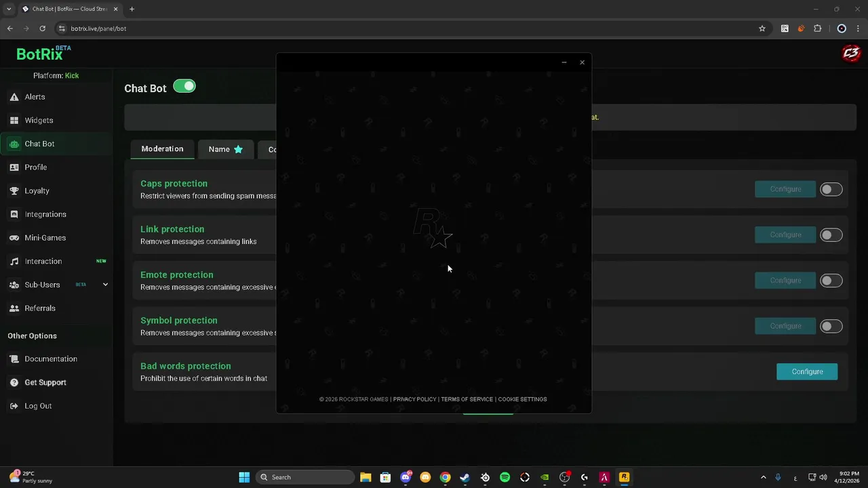Open Microsoft Store from the taskbar
The image size is (868, 488).
[385, 477]
